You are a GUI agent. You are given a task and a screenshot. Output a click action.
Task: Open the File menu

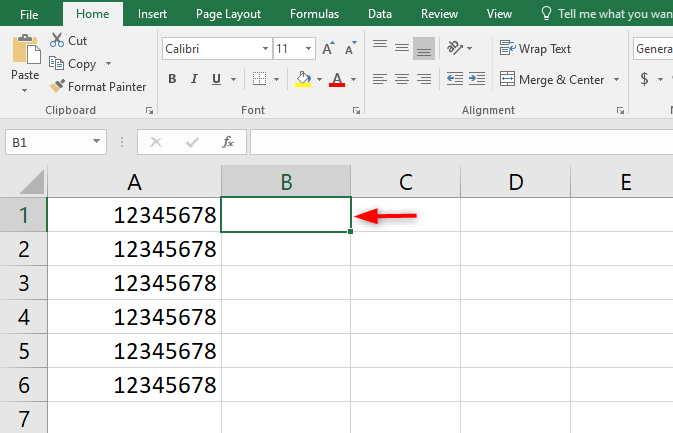[x=29, y=14]
